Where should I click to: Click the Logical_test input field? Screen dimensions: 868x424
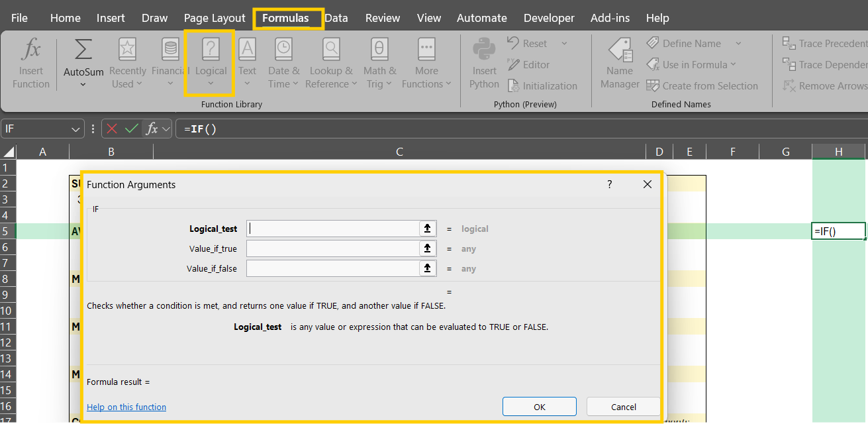334,229
